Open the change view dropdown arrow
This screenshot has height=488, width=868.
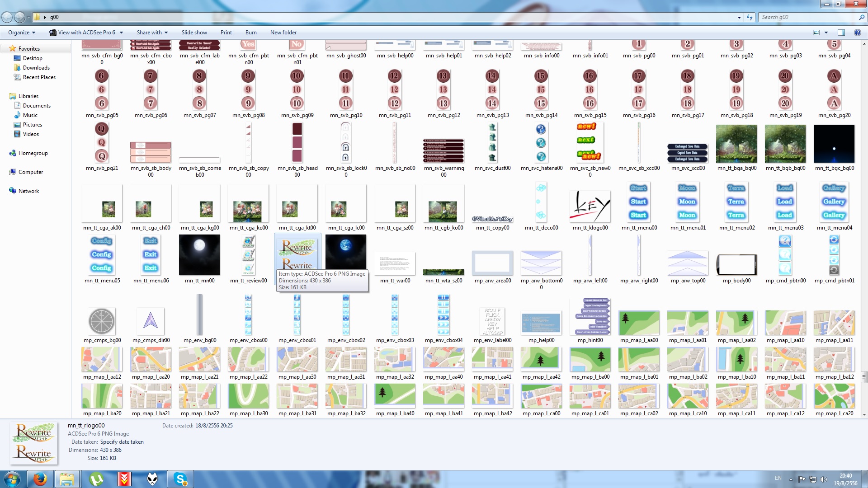[826, 33]
